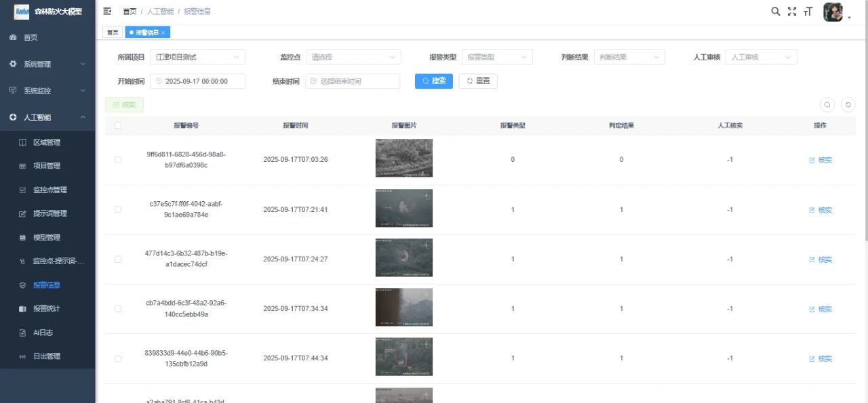Refresh the table using the round refresh icon

(848, 105)
